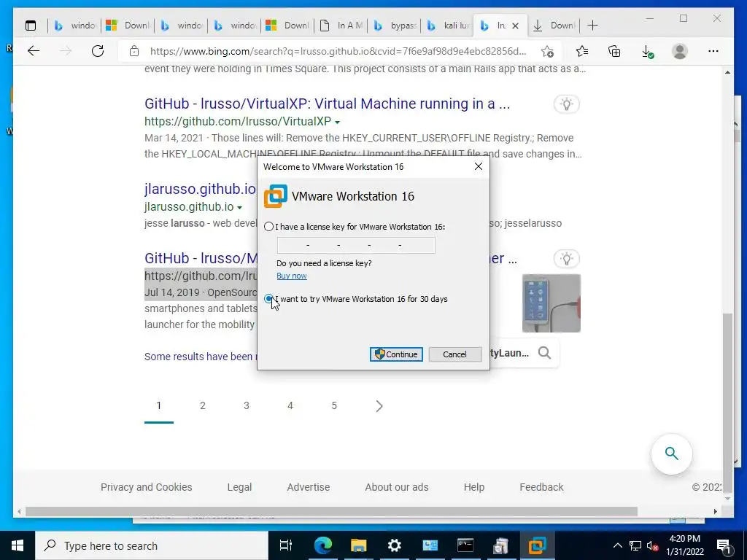Open Privacy and Cookies footer link
The width and height of the screenshot is (747, 560).
(x=146, y=487)
